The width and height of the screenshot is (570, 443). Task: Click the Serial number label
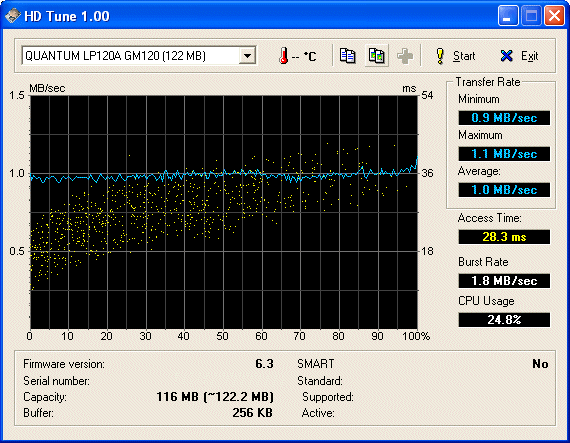coord(56,381)
